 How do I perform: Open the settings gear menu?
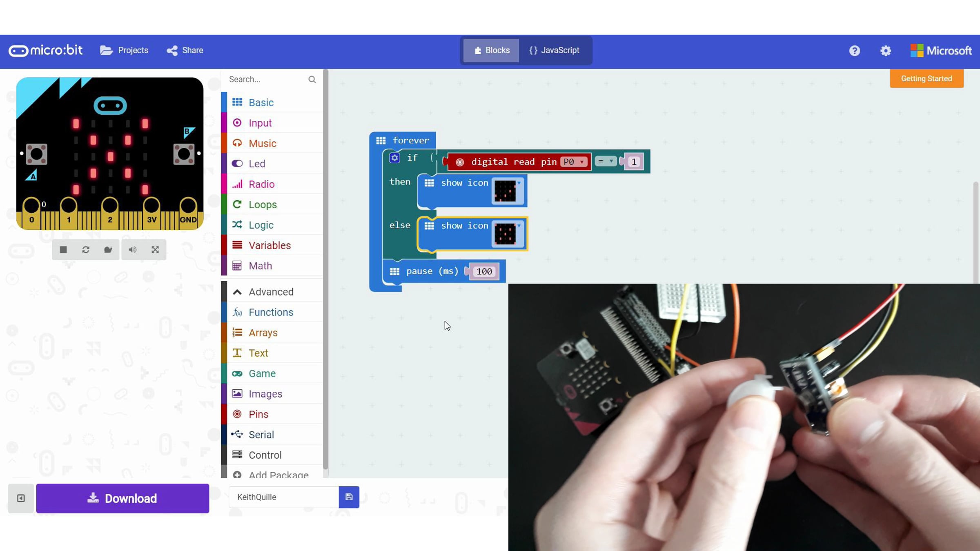click(x=886, y=51)
